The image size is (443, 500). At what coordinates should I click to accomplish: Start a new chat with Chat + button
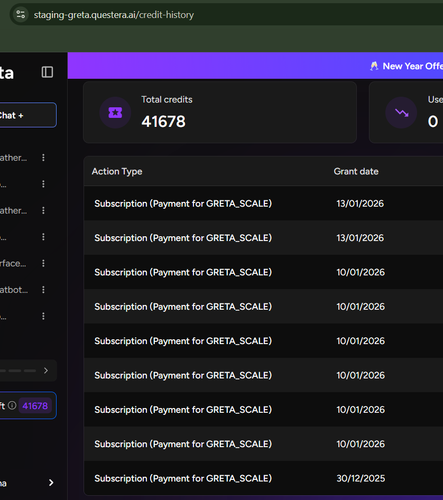click(28, 115)
